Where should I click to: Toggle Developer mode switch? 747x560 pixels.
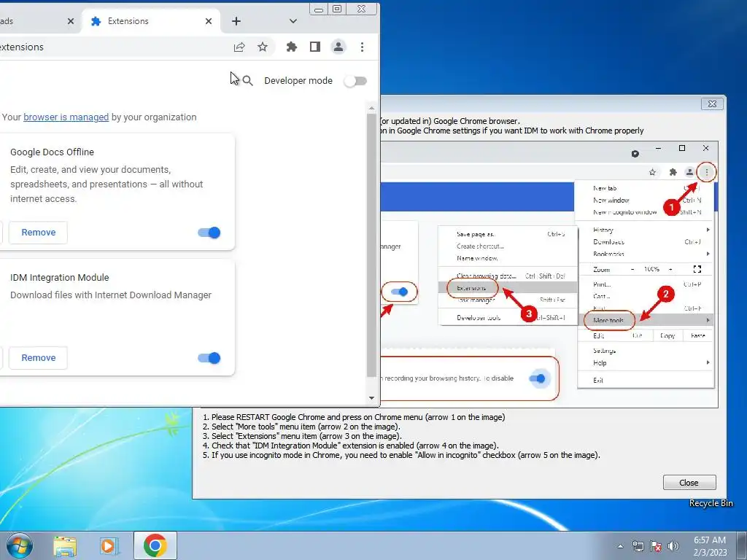(x=355, y=81)
